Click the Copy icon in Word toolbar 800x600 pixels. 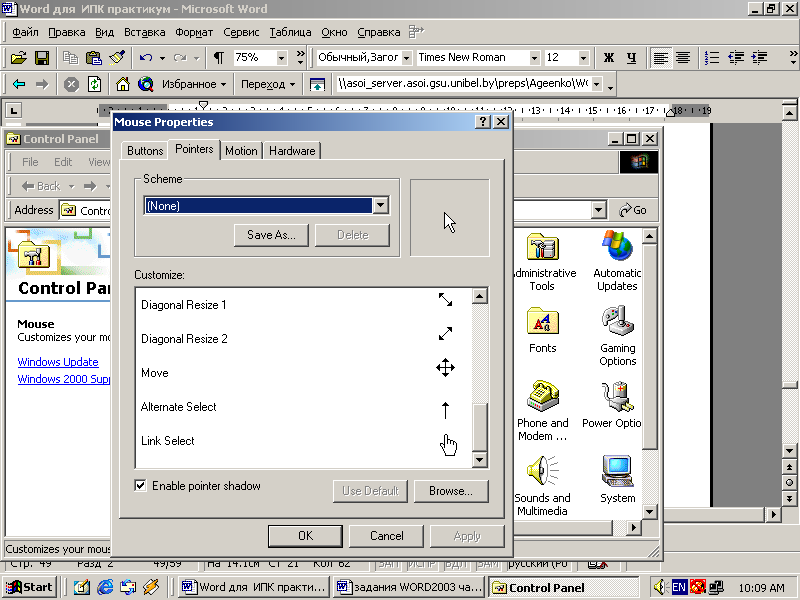pyautogui.click(x=70, y=58)
